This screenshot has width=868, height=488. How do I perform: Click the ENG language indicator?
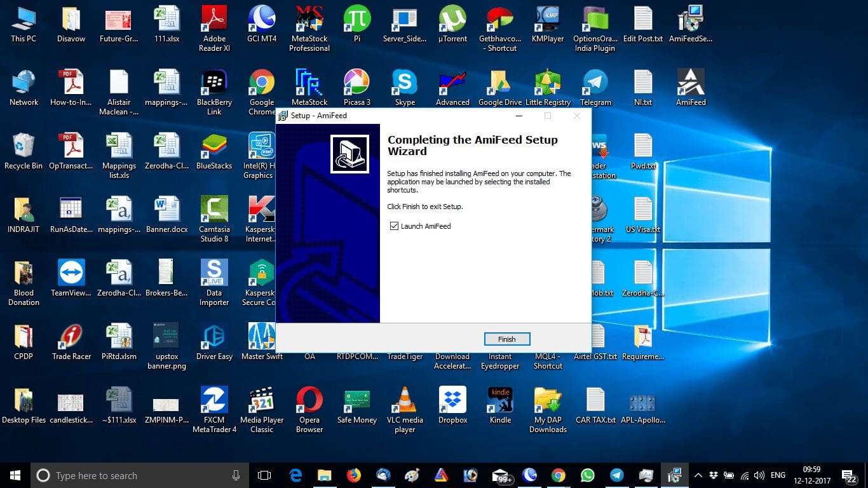[x=778, y=475]
